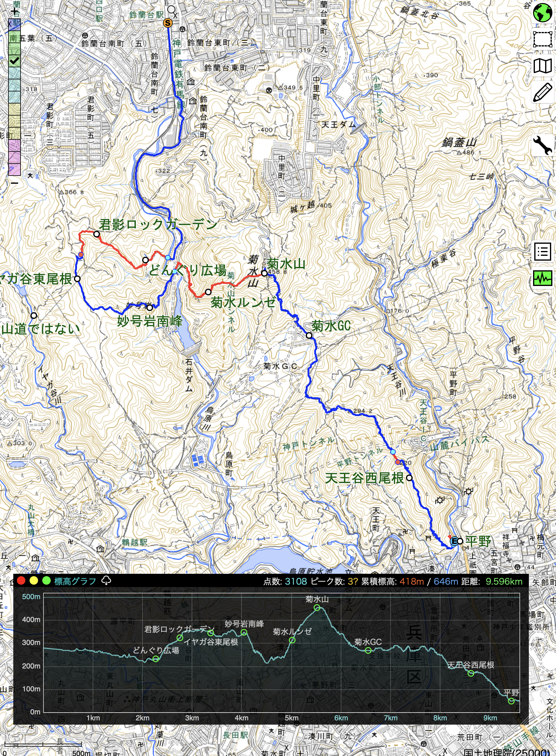Click the checkmarked green zoom level
This screenshot has width=556, height=756.
click(14, 61)
